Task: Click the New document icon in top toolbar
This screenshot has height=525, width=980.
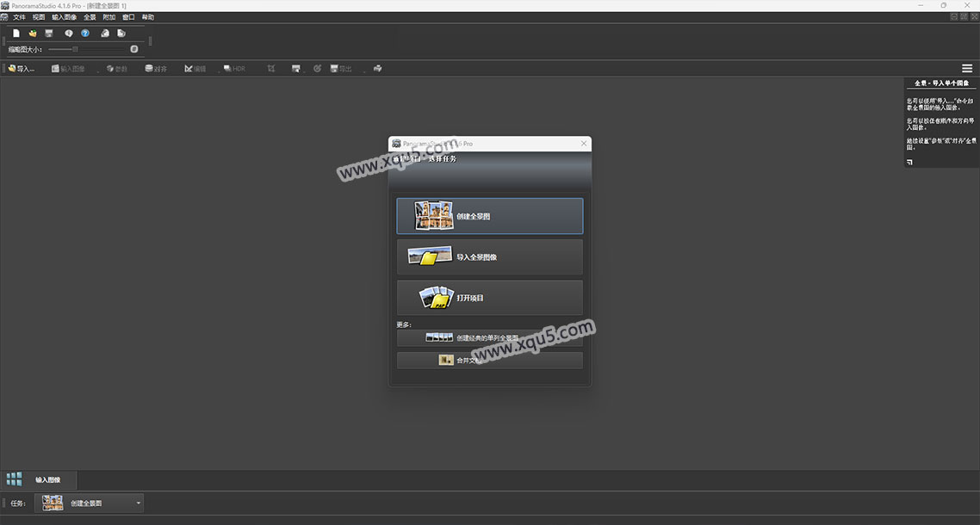Action: coord(16,33)
